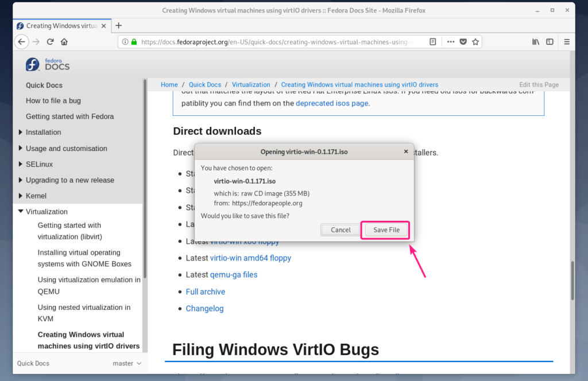Open the Changelog link
The width and height of the screenshot is (588, 381).
pos(205,308)
